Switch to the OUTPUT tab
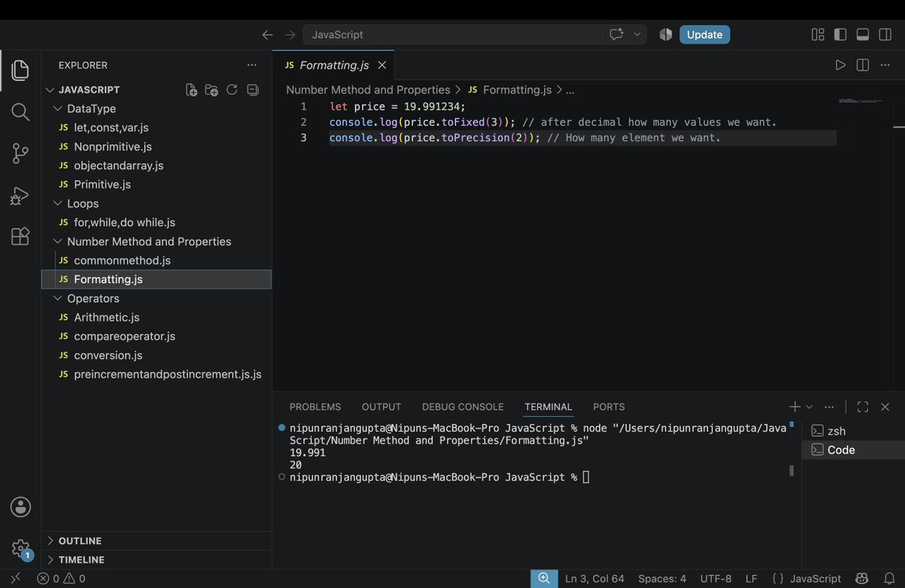Screen dimensions: 905x588 click(x=381, y=407)
